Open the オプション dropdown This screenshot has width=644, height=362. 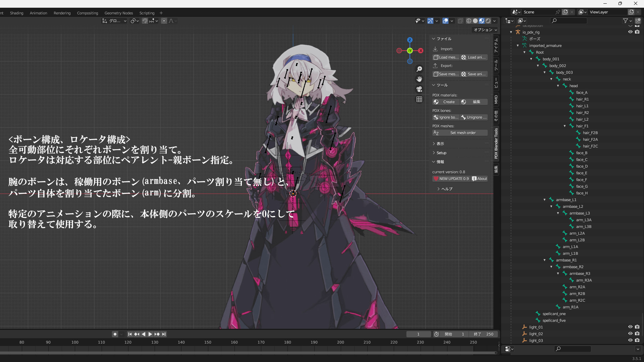coord(485,30)
